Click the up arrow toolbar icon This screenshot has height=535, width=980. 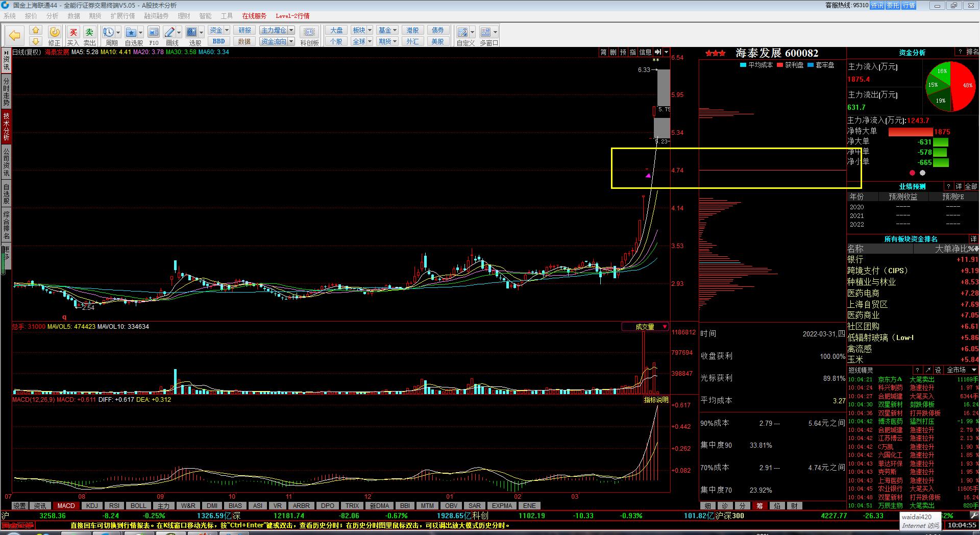[35, 30]
